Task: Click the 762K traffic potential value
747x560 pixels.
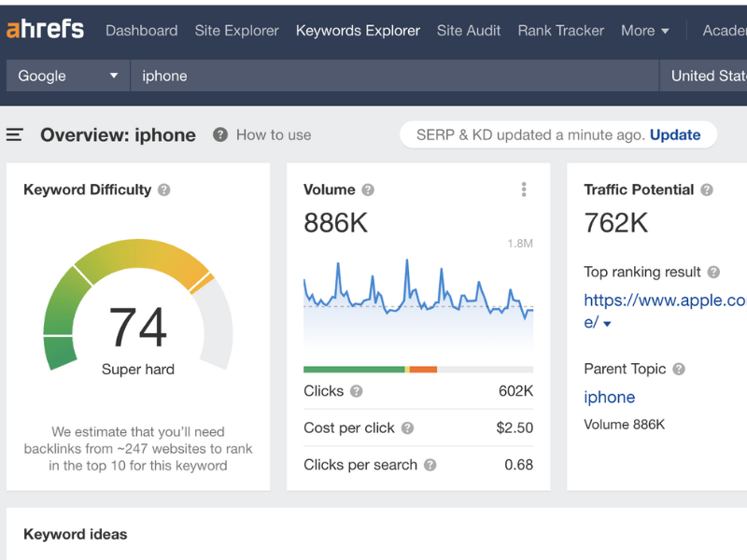Action: [616, 223]
